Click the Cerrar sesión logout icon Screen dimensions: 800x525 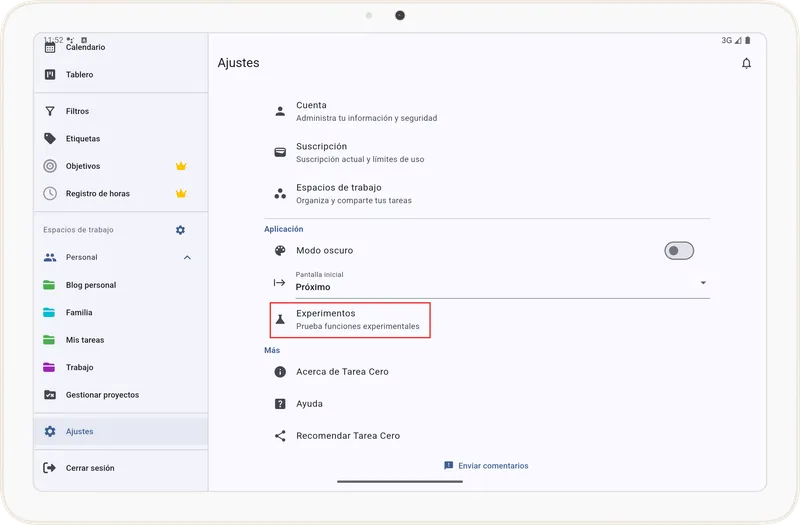coord(49,468)
